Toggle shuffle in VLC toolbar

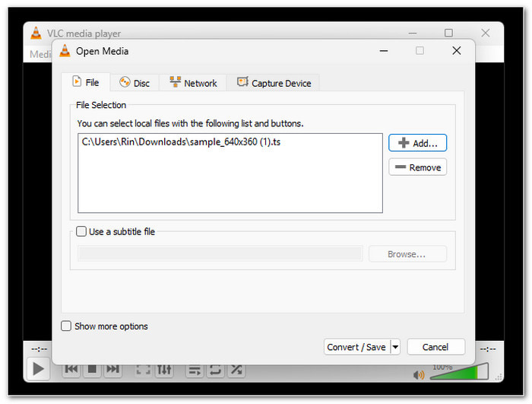tap(236, 370)
